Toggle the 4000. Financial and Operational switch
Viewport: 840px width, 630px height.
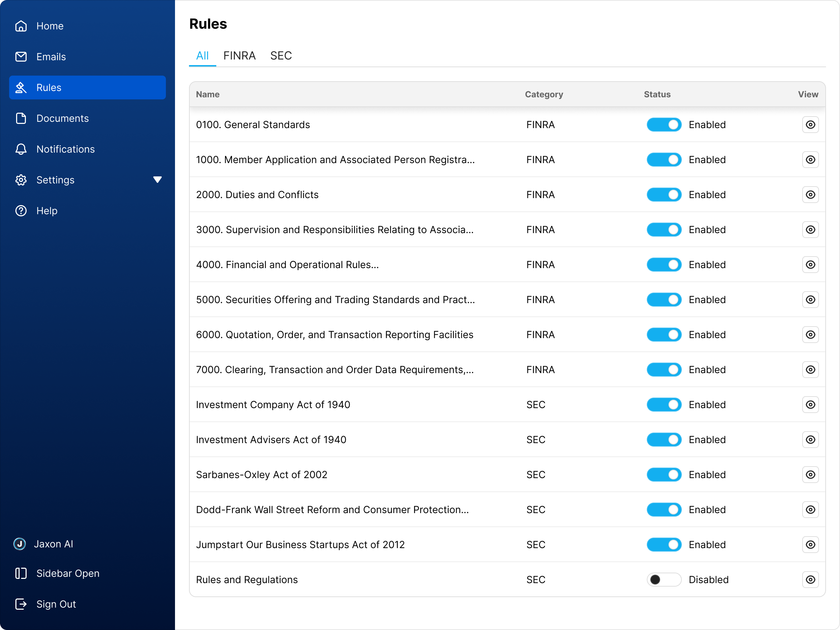pyautogui.click(x=664, y=264)
